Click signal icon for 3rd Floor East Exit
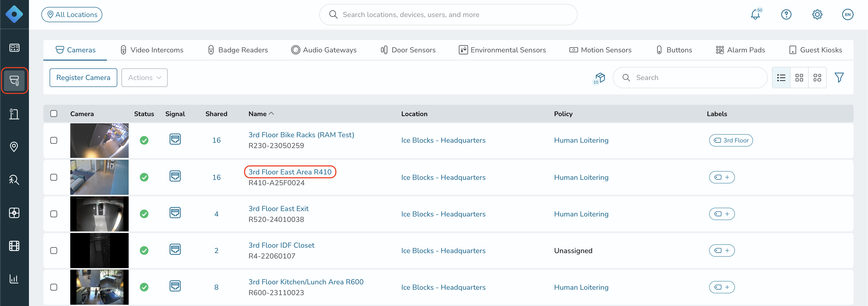The height and width of the screenshot is (306, 868). (175, 213)
